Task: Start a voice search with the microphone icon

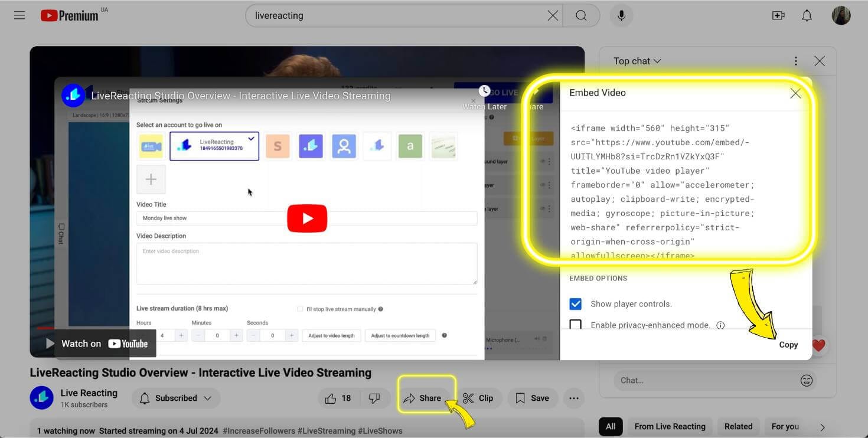Action: 621,15
